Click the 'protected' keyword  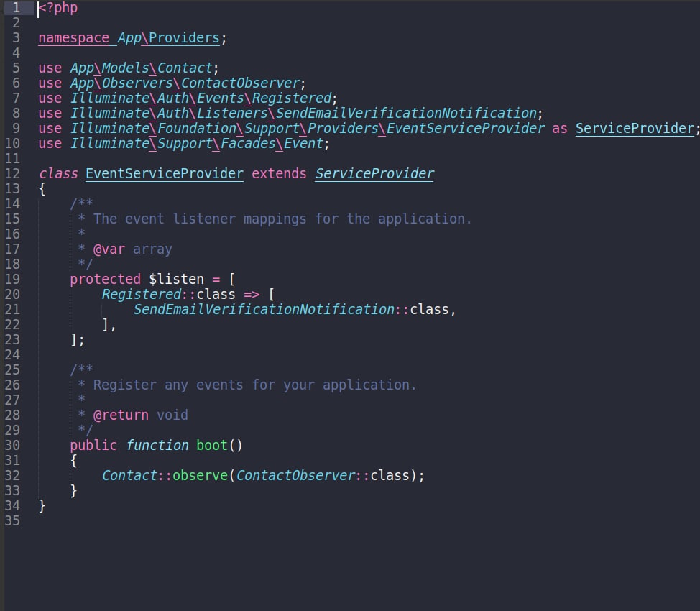point(106,280)
